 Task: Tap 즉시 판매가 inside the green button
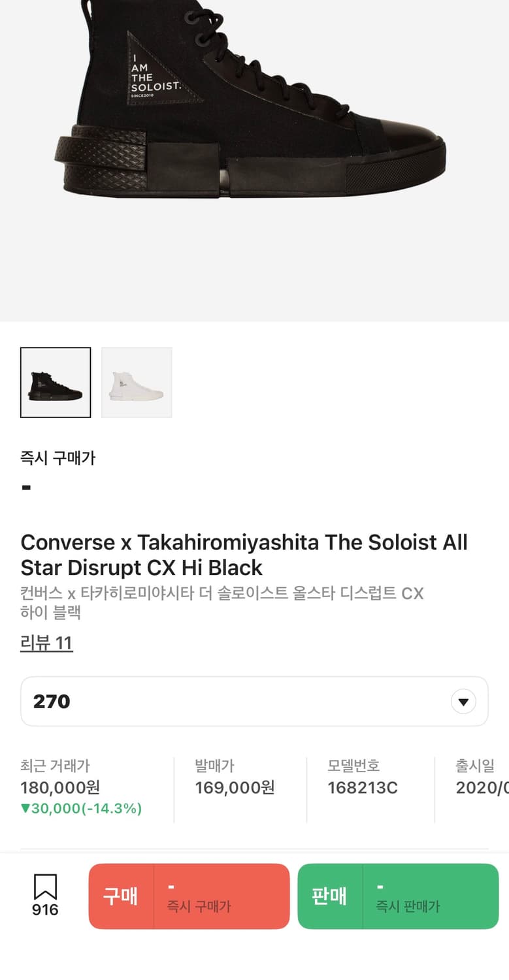pos(408,906)
